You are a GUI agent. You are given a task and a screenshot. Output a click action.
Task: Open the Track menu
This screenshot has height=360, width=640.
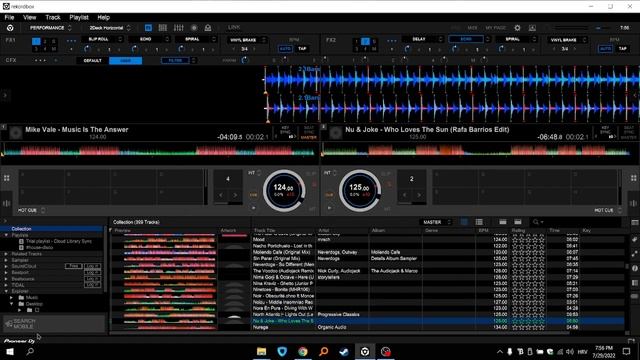(x=53, y=18)
